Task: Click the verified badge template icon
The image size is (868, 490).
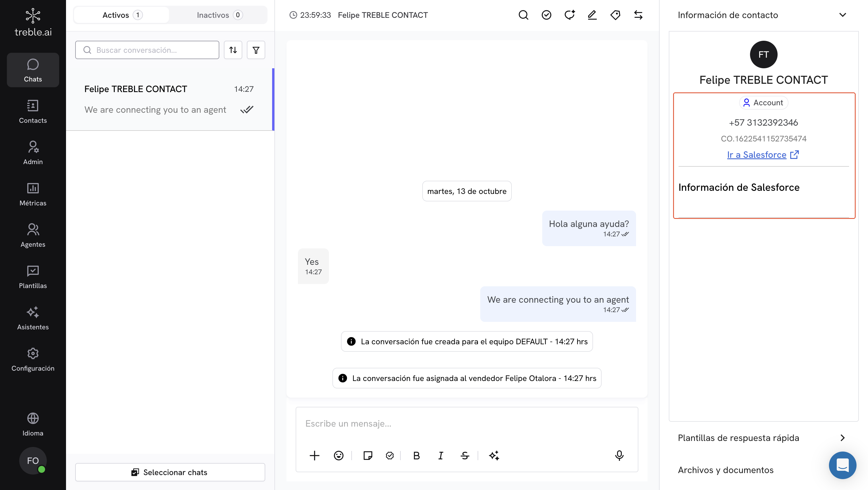Action: (390, 455)
